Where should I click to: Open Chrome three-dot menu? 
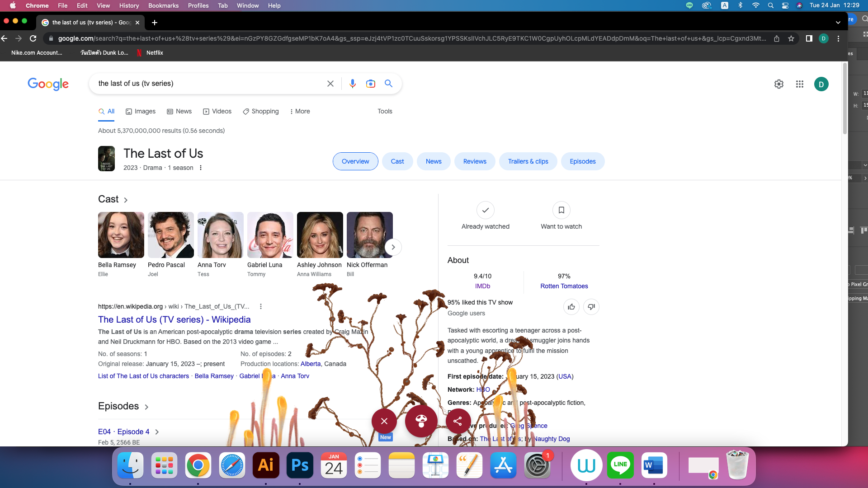coord(838,38)
